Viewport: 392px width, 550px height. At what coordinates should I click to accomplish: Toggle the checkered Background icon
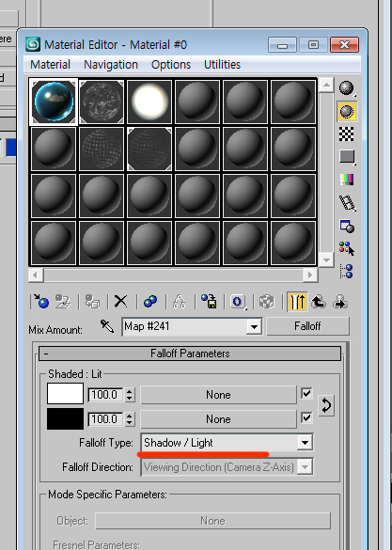347,134
